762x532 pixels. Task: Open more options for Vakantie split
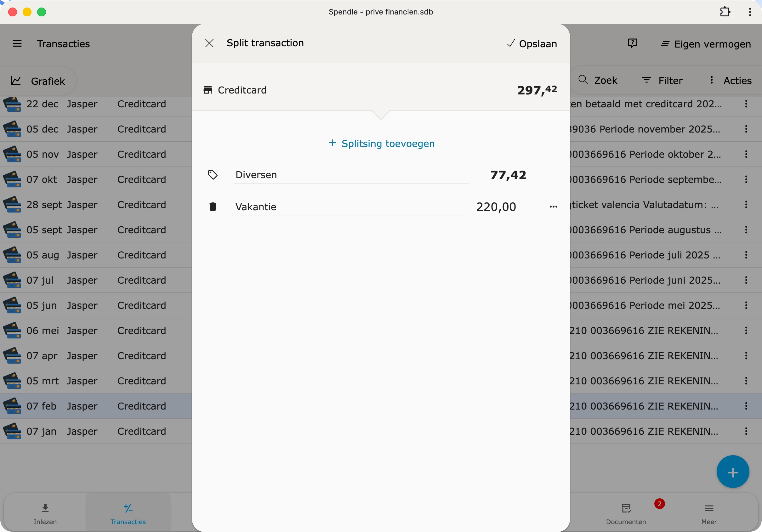pyautogui.click(x=553, y=207)
